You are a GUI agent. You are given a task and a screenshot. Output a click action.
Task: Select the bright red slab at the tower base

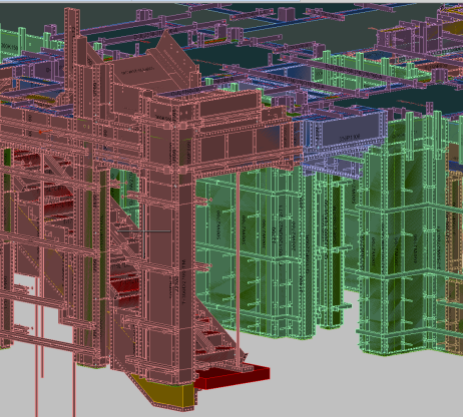232,377
